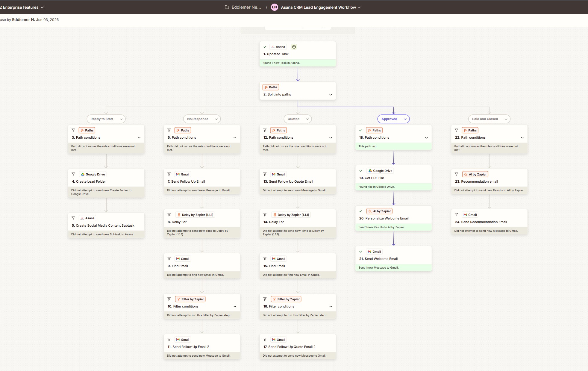Open the Eddiemer Ne... folder breadcrumb
This screenshot has height=371, width=588.
click(246, 7)
